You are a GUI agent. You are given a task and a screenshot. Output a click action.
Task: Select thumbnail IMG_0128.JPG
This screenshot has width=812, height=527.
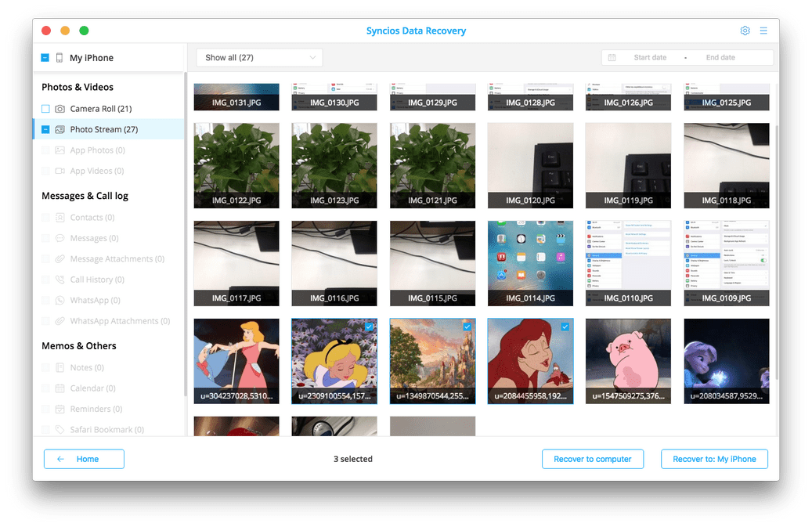[530, 97]
